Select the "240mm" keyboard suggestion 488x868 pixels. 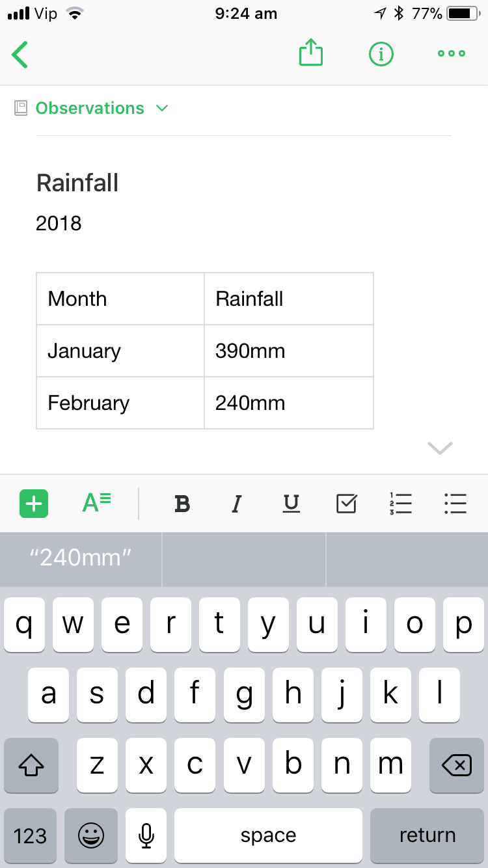pos(81,558)
